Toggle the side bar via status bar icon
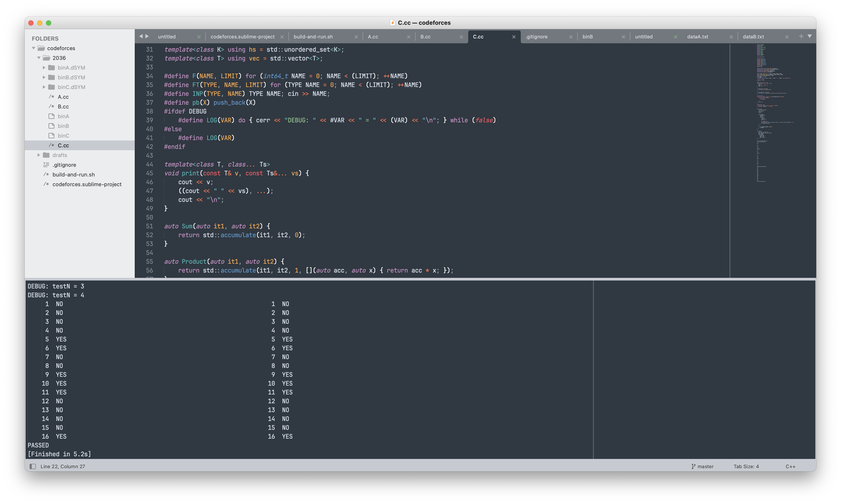This screenshot has width=841, height=504. [33, 466]
